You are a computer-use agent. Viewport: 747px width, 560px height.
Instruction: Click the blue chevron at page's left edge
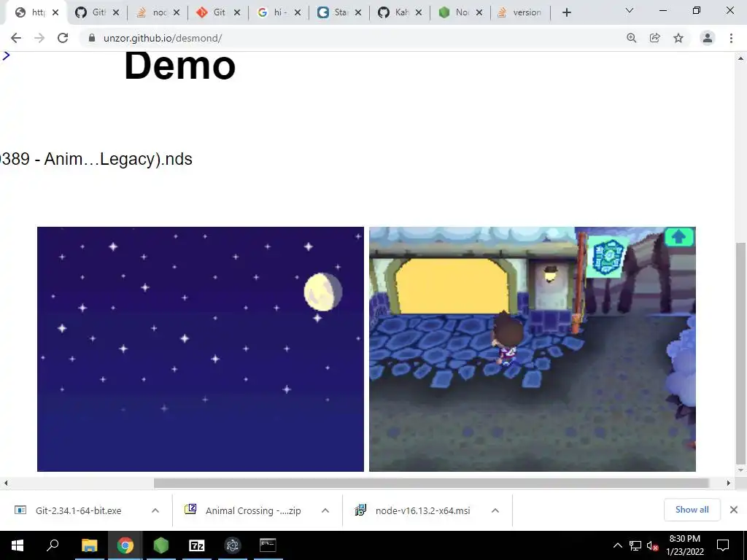click(6, 55)
